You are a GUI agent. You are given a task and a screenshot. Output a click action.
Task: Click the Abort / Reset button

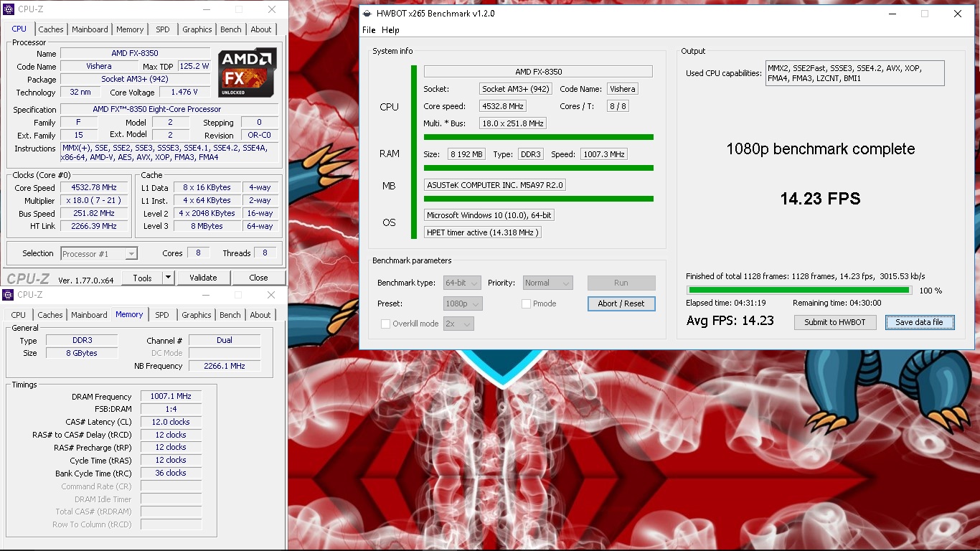[x=621, y=303]
